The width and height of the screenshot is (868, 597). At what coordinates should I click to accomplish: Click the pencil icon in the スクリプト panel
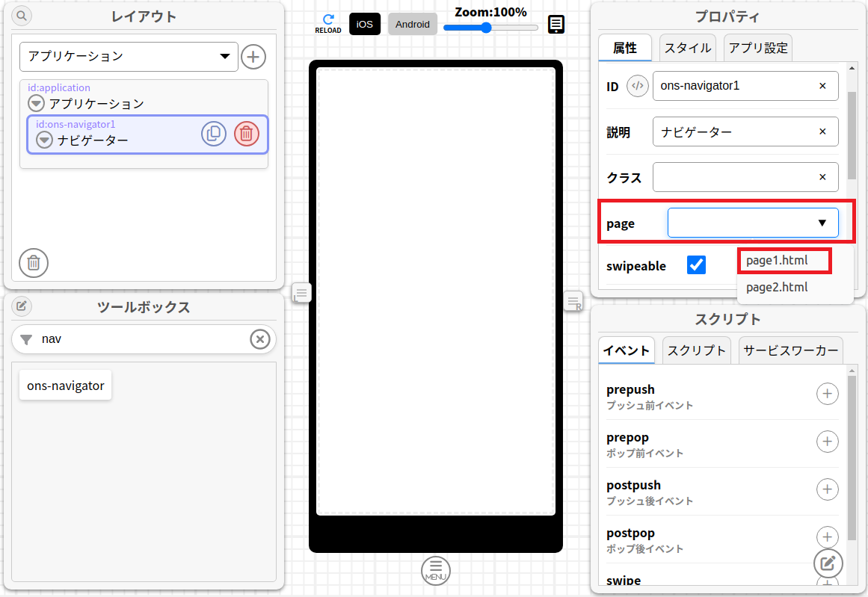[828, 563]
